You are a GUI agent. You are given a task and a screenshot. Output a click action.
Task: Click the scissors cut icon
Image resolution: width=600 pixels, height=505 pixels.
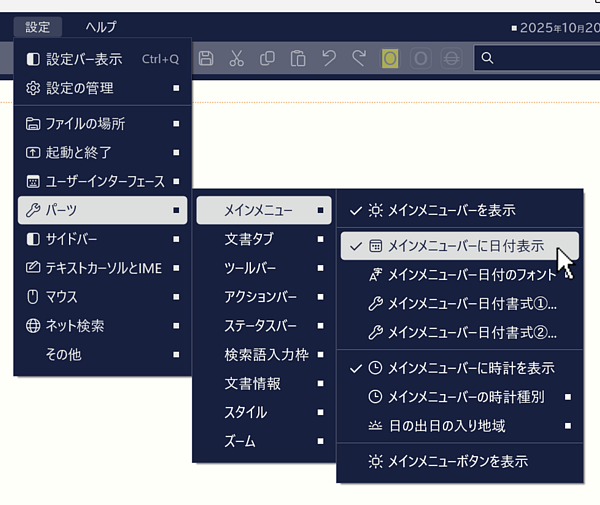[x=237, y=59]
